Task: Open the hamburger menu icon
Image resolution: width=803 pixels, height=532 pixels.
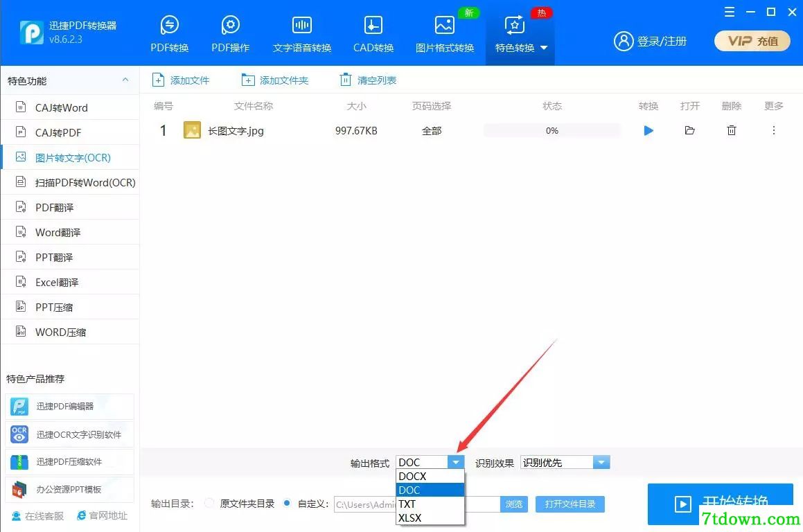Action: (730, 12)
